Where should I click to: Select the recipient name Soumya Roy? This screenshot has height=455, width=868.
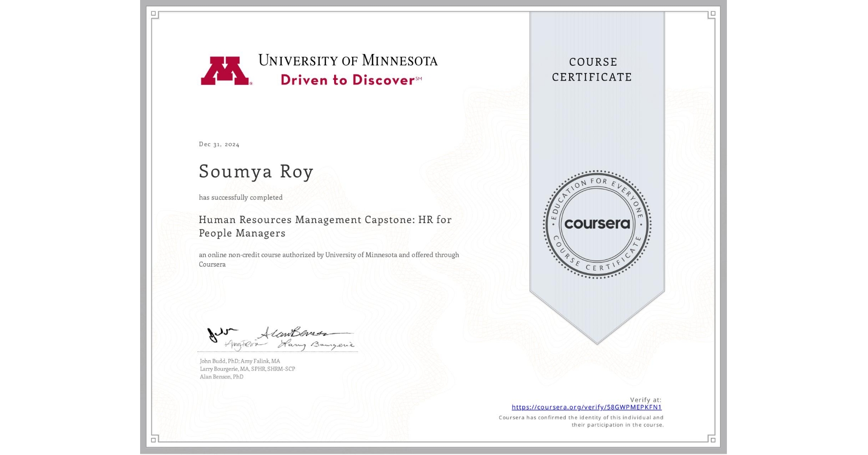tap(256, 172)
